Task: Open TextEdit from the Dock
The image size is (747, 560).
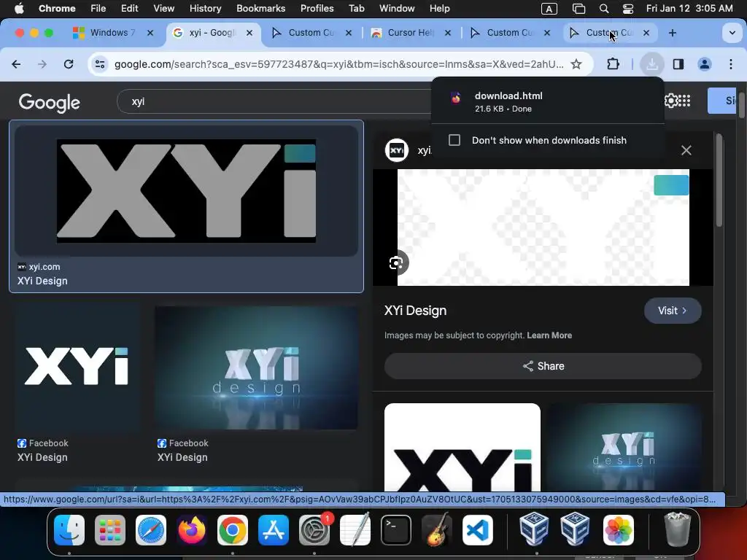Action: 355,530
